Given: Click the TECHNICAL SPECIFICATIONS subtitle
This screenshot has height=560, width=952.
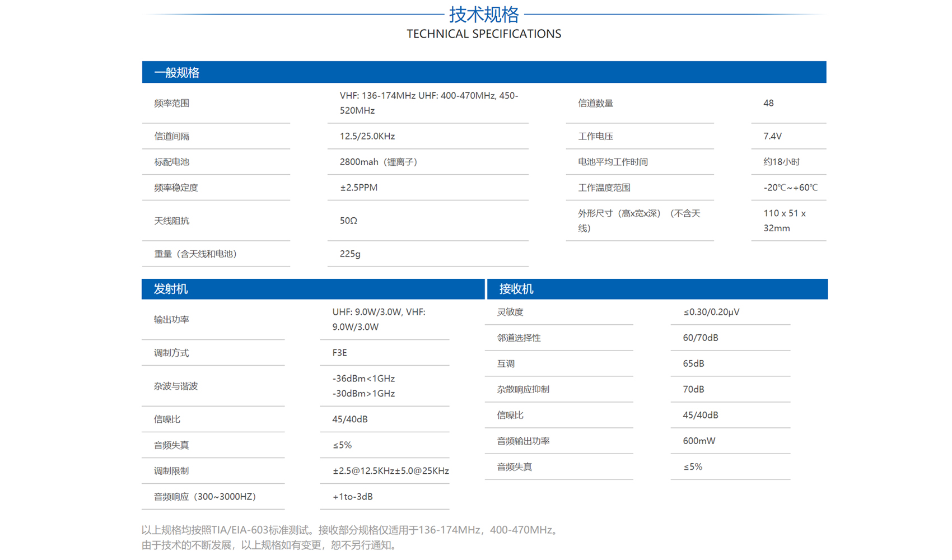Looking at the screenshot, I should [x=484, y=34].
